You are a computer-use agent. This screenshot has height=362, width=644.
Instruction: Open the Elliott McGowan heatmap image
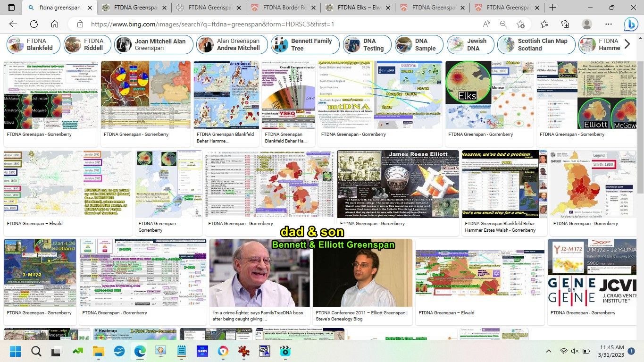point(586,94)
